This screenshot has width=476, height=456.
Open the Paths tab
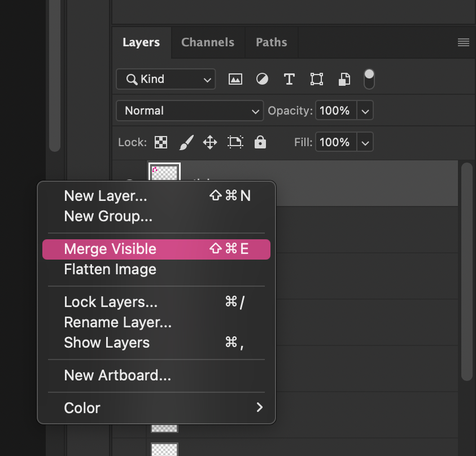point(271,42)
